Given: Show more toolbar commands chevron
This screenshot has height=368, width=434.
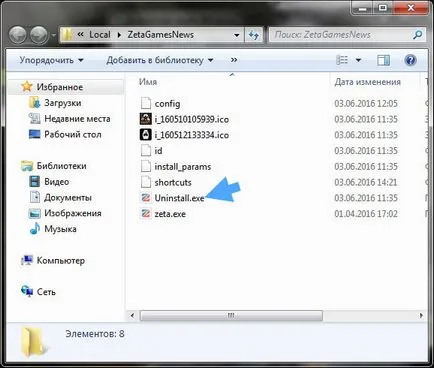Looking at the screenshot, I should (234, 60).
